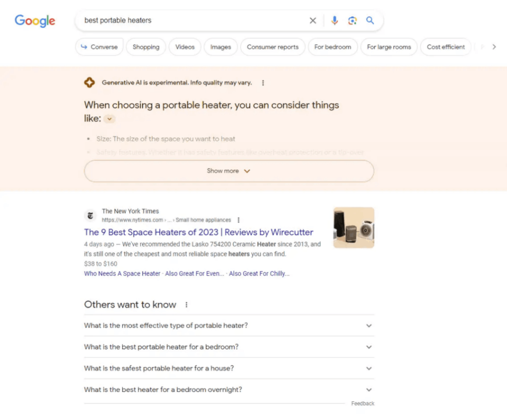Viewport: 507px width, 420px height.
Task: Clear the search query with the X icon
Action: click(x=312, y=20)
